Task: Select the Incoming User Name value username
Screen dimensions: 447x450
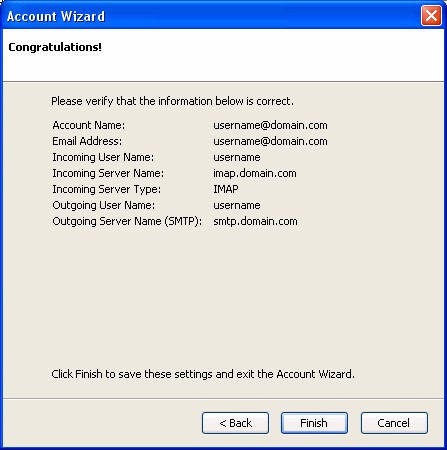Action: coord(237,157)
